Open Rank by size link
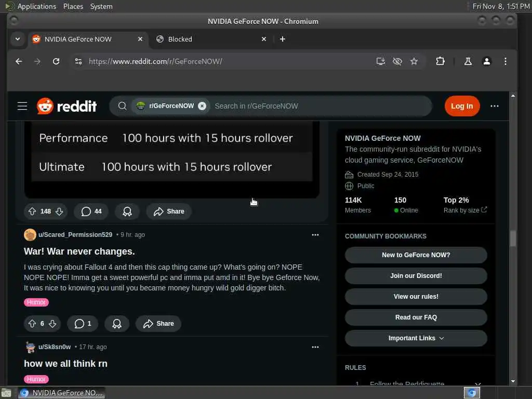Screen dimensions: 532x399 point(465,210)
